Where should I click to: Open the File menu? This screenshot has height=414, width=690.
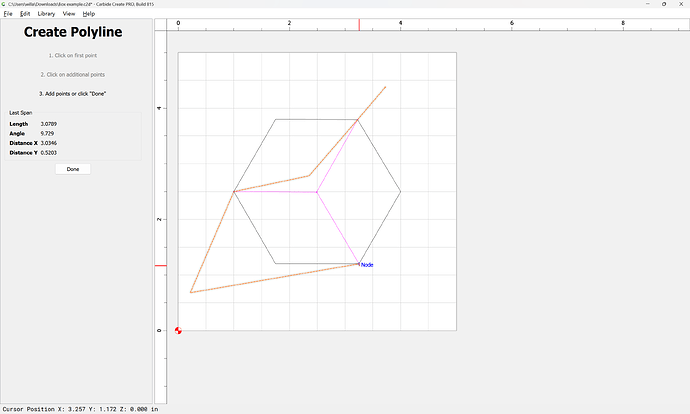8,14
